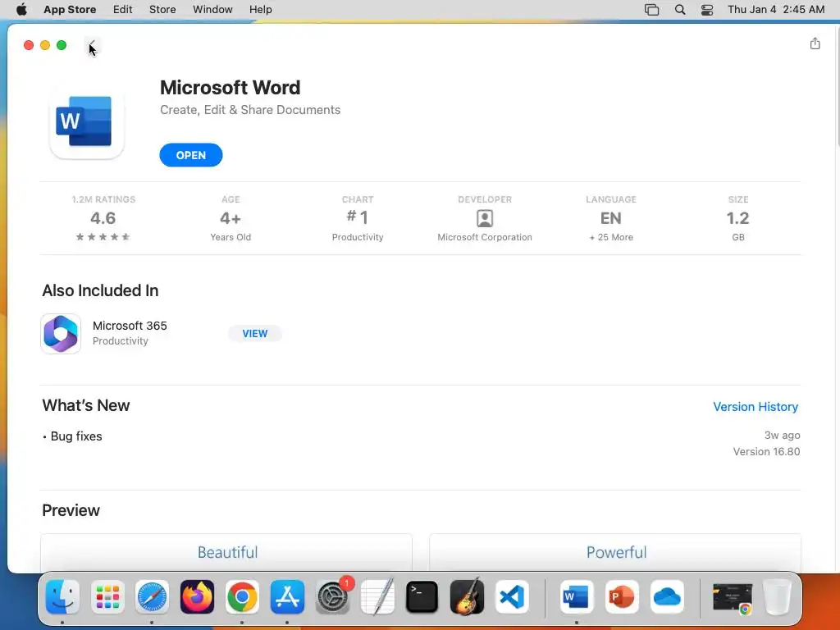Click the '+ 25 More' languages text
840x630 pixels.
pyautogui.click(x=610, y=237)
